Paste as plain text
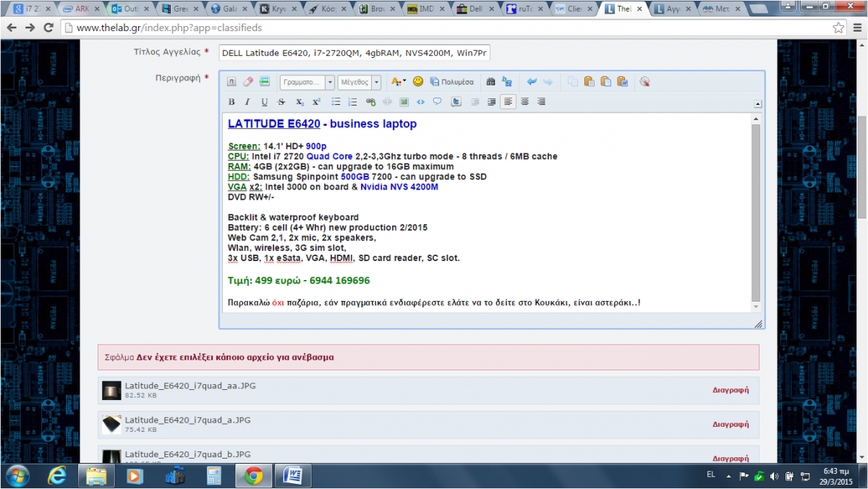 [x=605, y=82]
